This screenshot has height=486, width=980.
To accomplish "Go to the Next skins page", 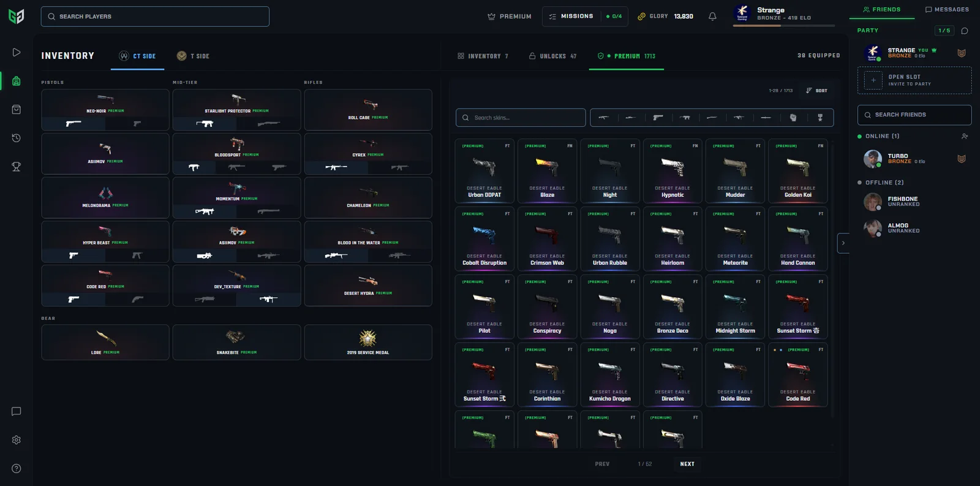I will click(687, 464).
